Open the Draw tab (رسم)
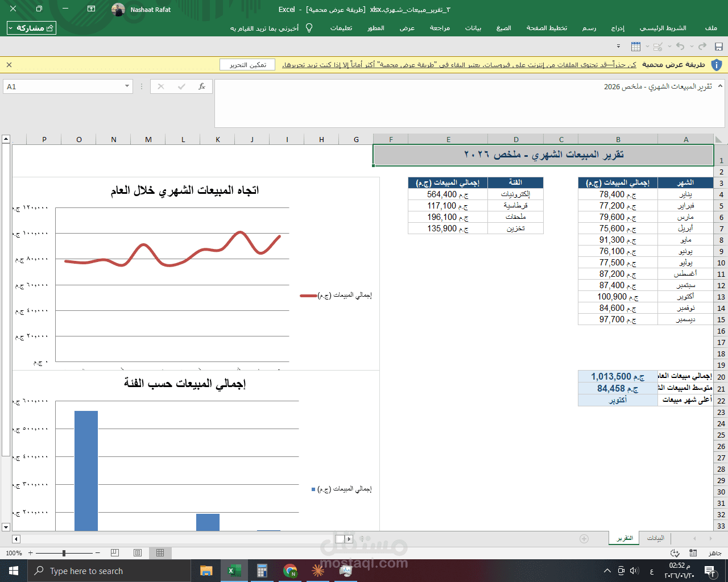 click(x=589, y=28)
